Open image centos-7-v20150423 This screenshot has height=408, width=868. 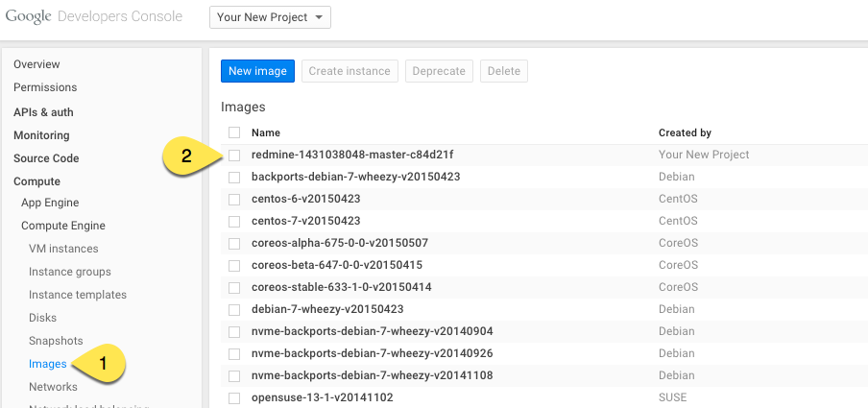(305, 221)
